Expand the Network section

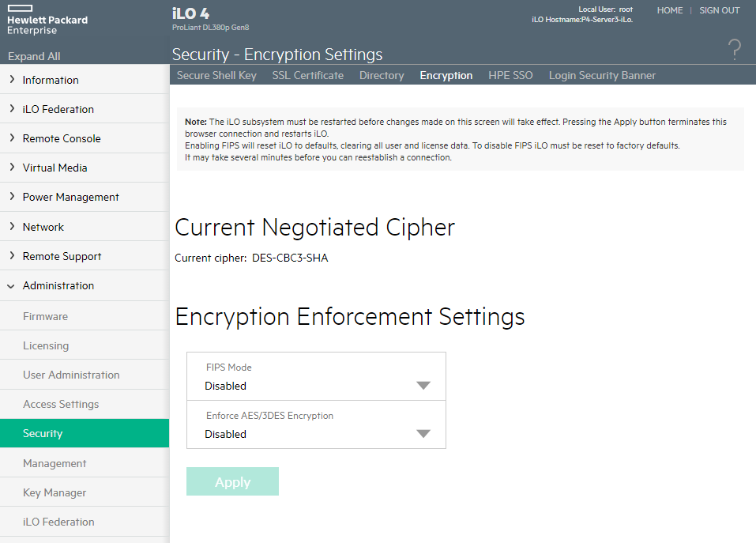(x=43, y=226)
